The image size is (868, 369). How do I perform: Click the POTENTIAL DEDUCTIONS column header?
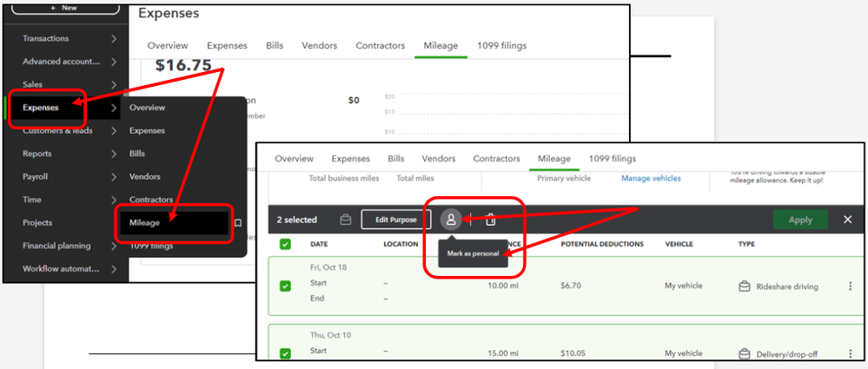[x=602, y=244]
